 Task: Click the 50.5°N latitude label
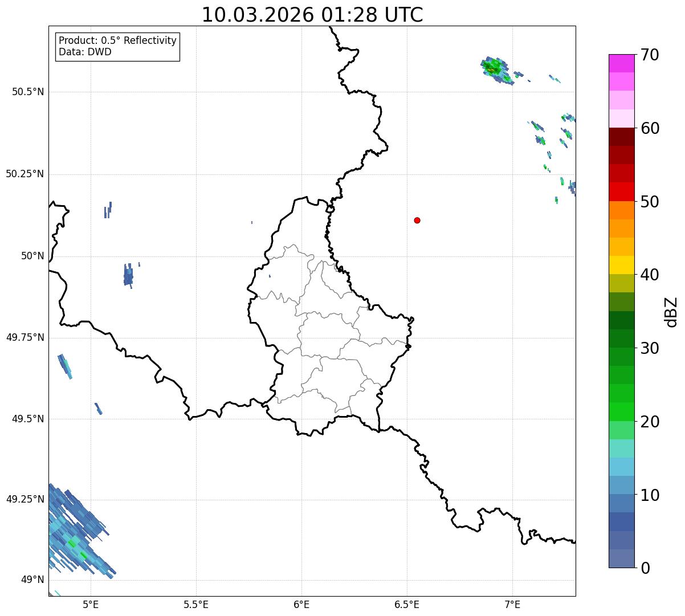coord(28,92)
